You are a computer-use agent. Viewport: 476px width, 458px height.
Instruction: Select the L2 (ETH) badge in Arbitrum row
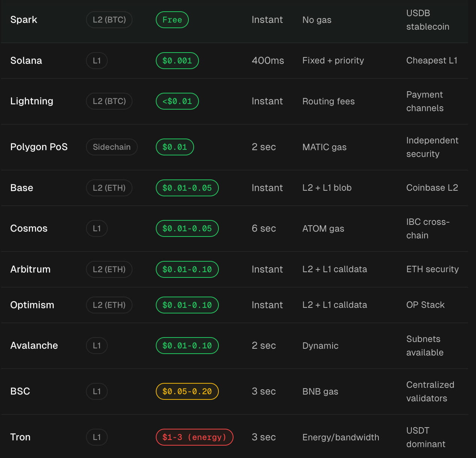pyautogui.click(x=109, y=269)
